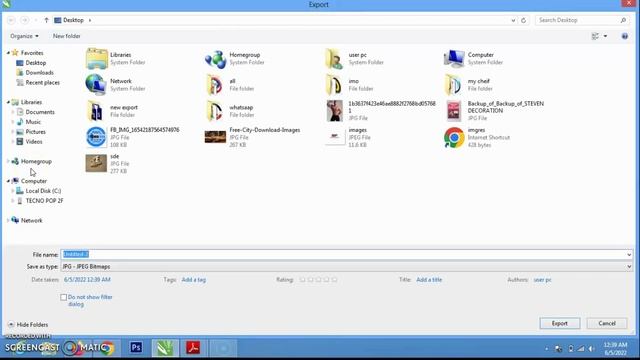Open the Organize dropdown menu

coord(24,36)
